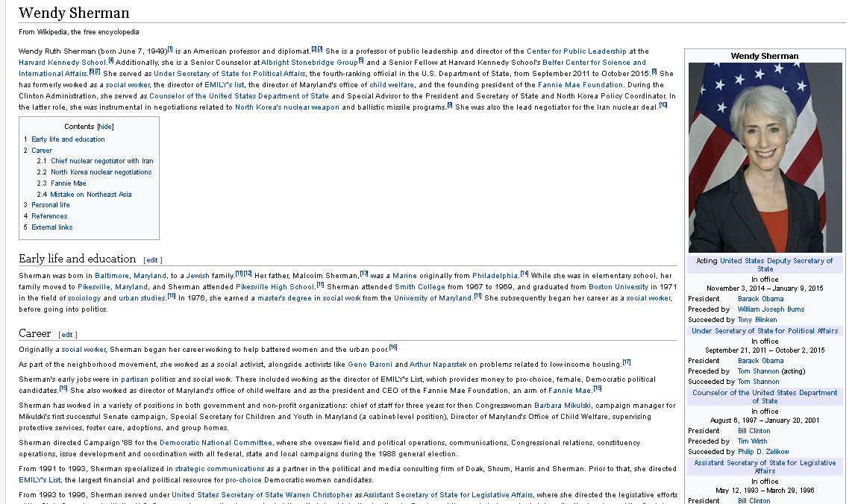Select the 'Wendy Sherman' page title
Image resolution: width=855 pixels, height=504 pixels.
point(74,13)
